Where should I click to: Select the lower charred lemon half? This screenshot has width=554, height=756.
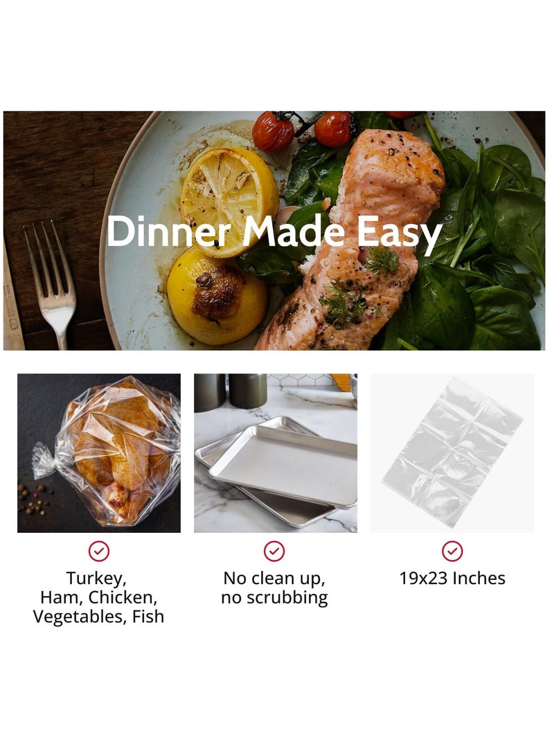pos(216,296)
